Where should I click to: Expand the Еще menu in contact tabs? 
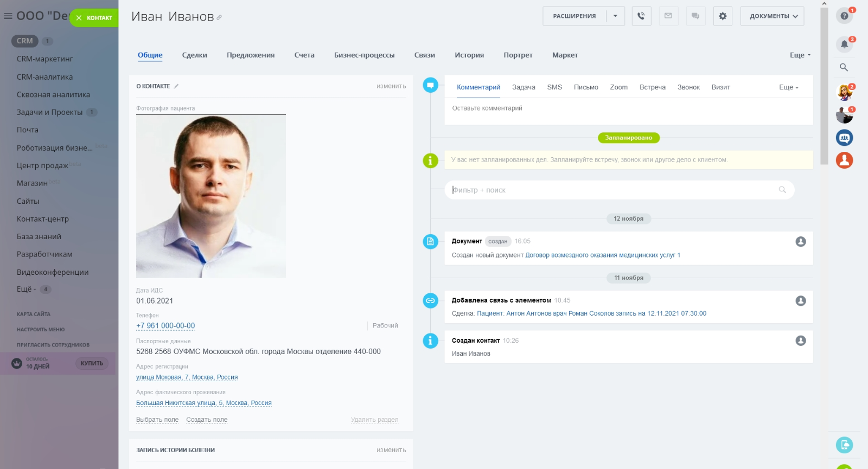pos(800,55)
